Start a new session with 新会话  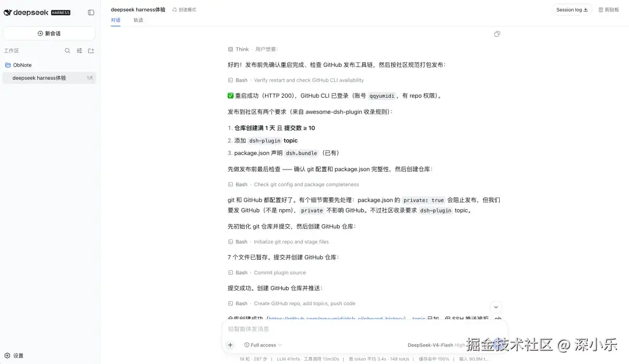[49, 33]
